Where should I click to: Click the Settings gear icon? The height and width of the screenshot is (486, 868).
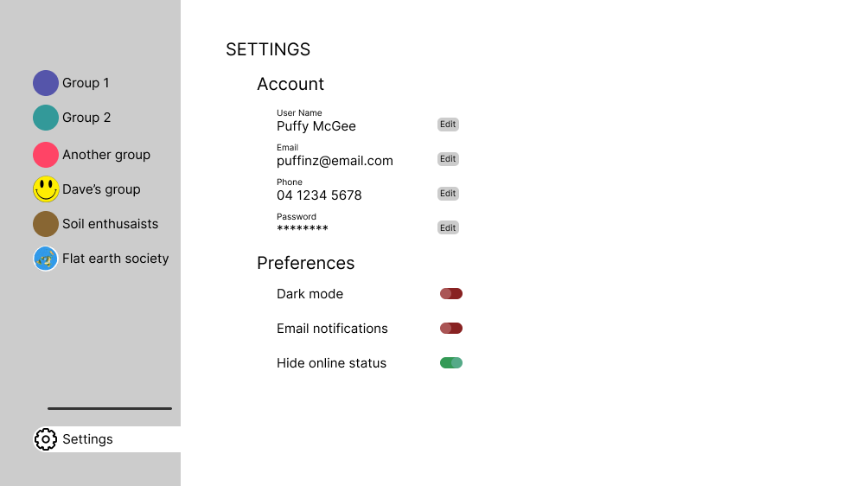pyautogui.click(x=46, y=439)
